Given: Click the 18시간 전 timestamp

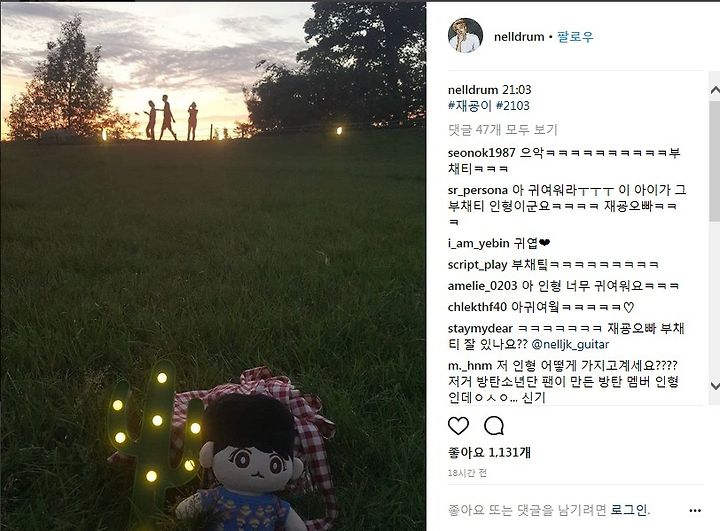Looking at the screenshot, I should (x=467, y=473).
